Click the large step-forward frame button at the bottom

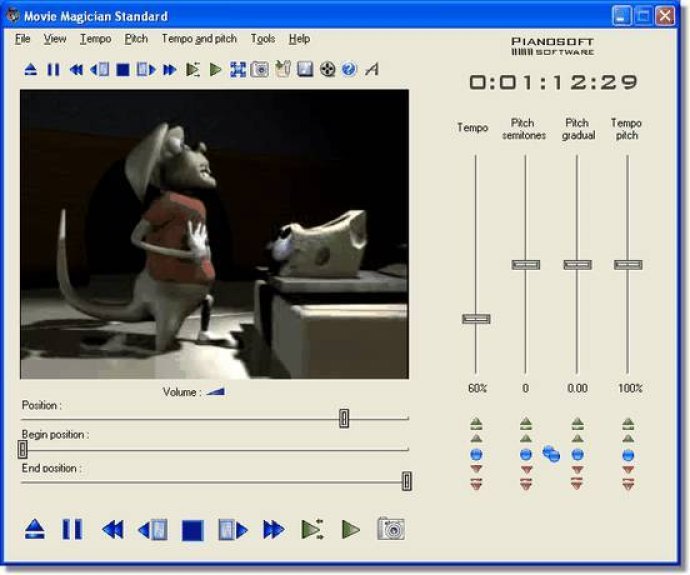233,530
